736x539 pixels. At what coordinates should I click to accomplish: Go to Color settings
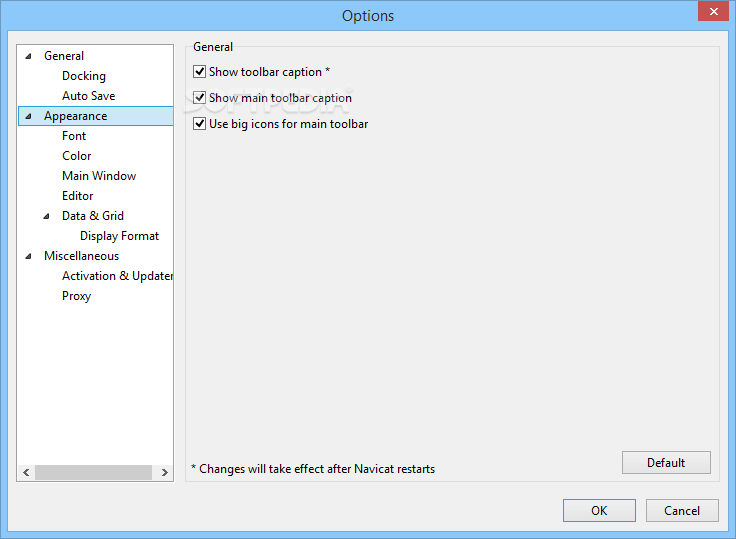[76, 156]
